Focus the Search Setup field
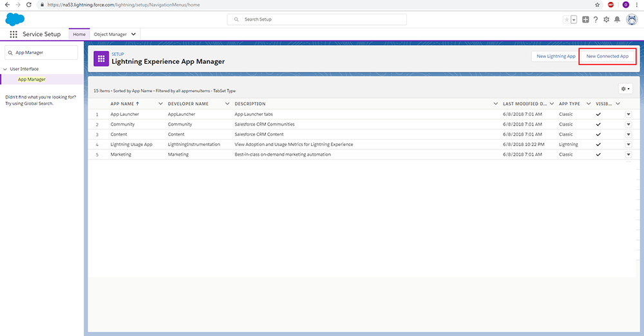 pos(317,19)
